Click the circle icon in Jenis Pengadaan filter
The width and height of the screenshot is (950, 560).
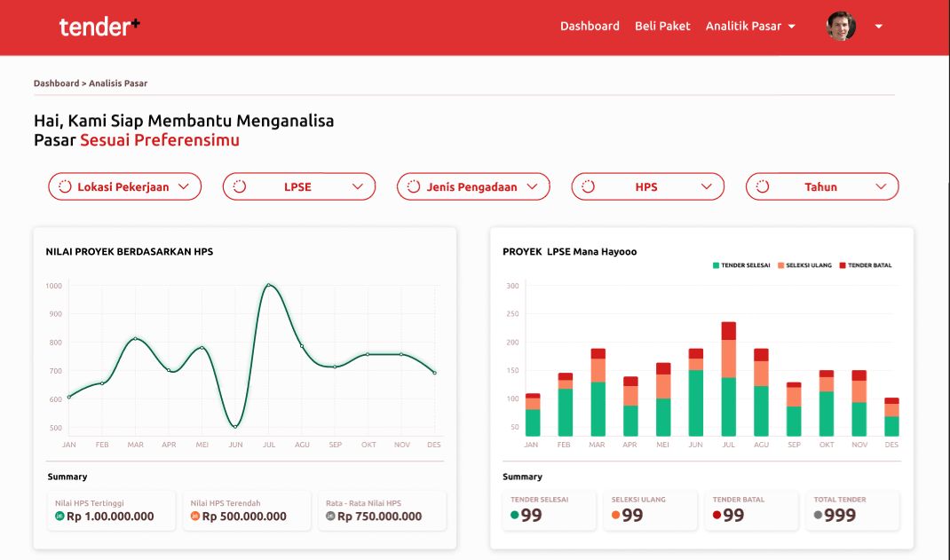[x=414, y=186]
